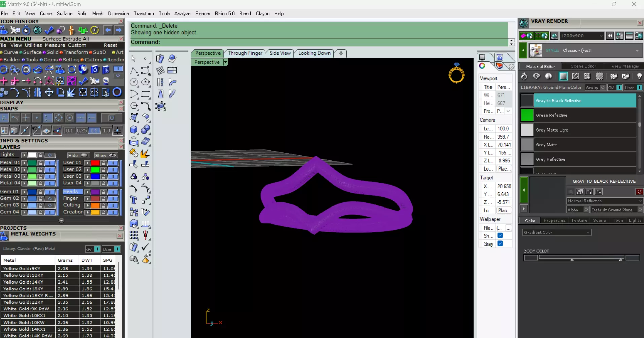Toggle visibility of Gem 02 layer
The image size is (644, 338).
pos(50,198)
